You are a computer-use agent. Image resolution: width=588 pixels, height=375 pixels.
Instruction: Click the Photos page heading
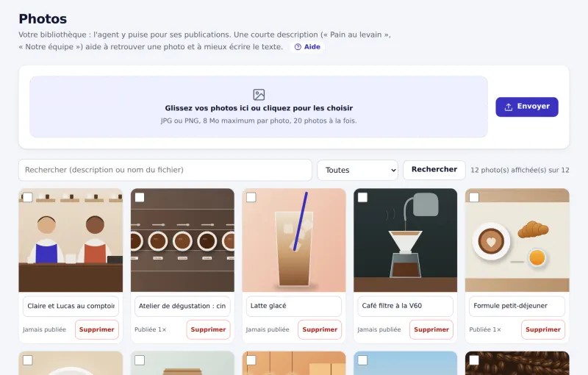click(43, 19)
